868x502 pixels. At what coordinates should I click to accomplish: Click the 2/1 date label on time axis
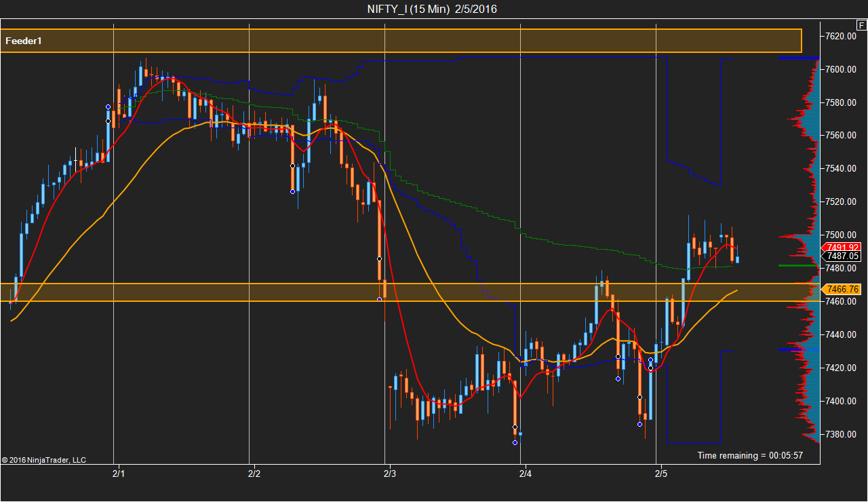[119, 473]
